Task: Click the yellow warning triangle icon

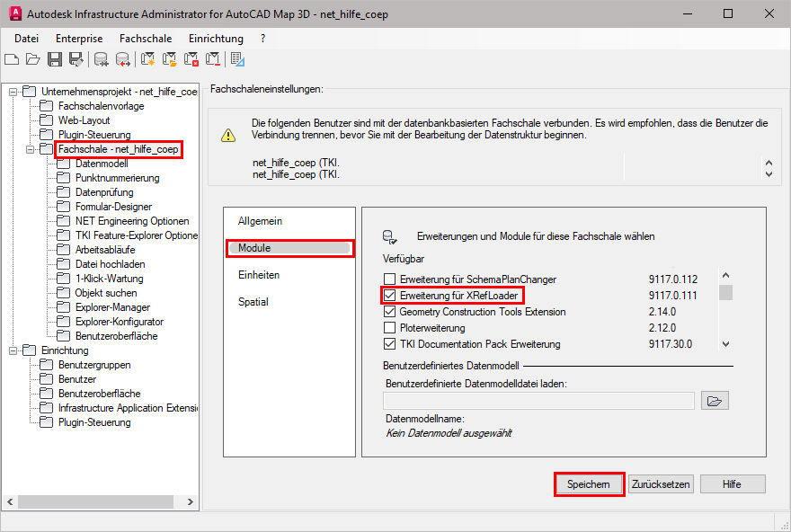Action: [x=228, y=135]
